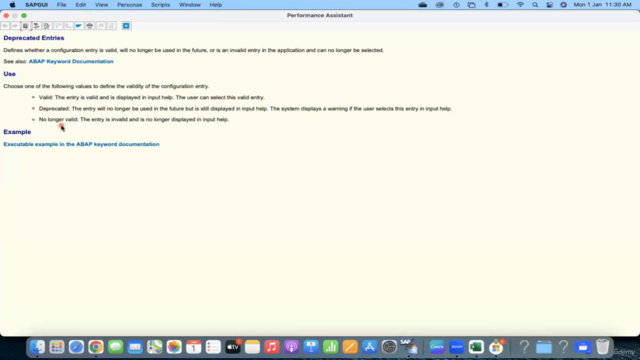640x360 pixels.
Task: Click the Example heading
Action: 17,132
